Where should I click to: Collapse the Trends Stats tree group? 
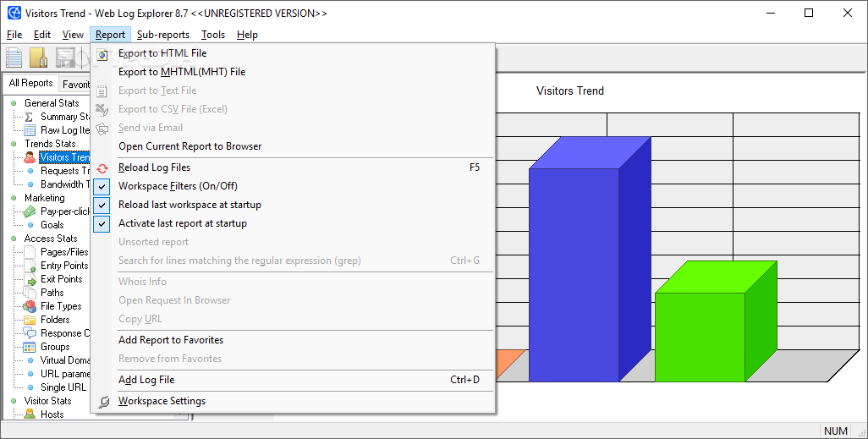pyautogui.click(x=14, y=144)
